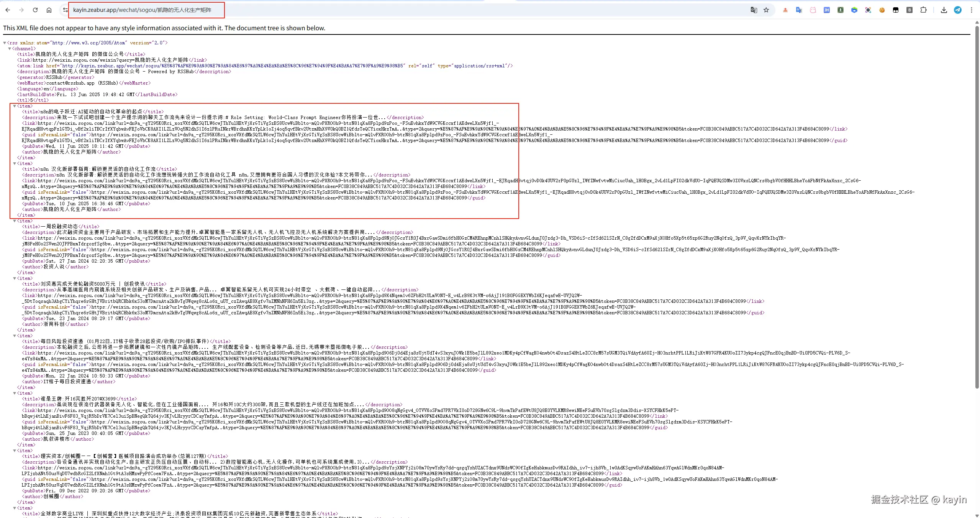This screenshot has width=980, height=518.
Task: Collapse the channel node triangle
Action: tap(10, 49)
